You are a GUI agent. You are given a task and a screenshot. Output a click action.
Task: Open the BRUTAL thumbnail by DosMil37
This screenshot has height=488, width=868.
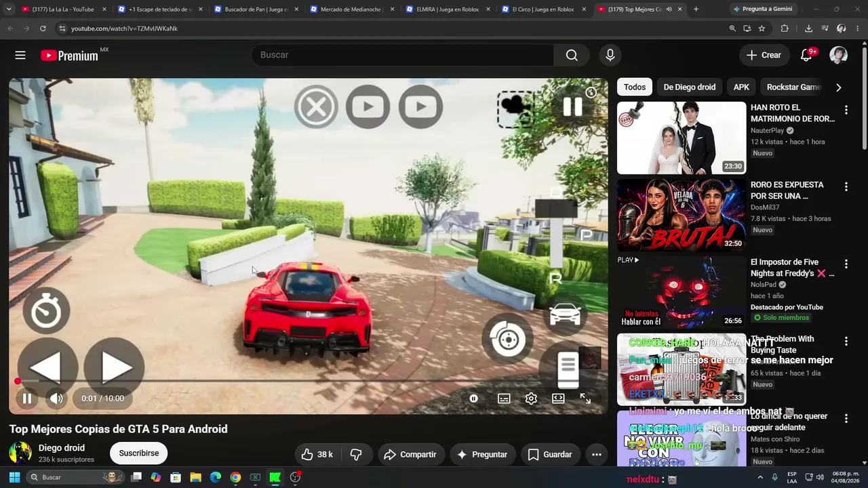pos(682,216)
